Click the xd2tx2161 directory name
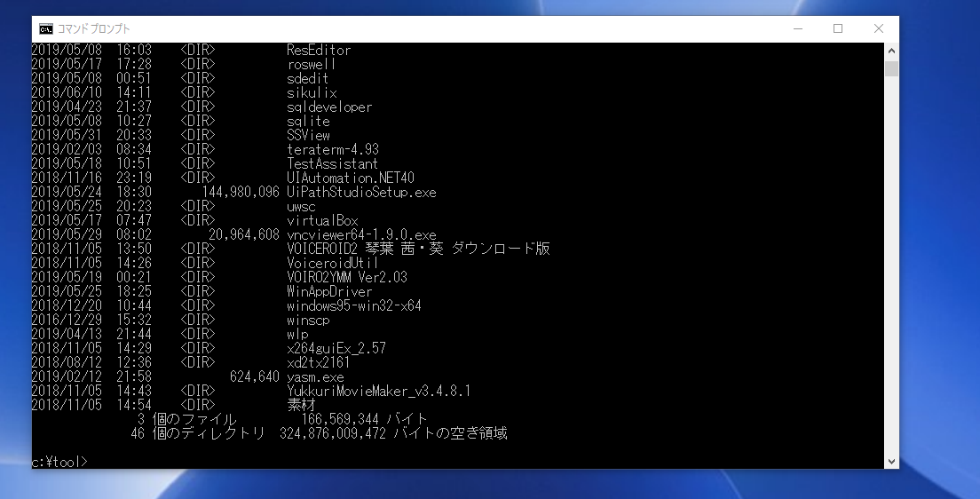980x499 pixels. click(319, 362)
